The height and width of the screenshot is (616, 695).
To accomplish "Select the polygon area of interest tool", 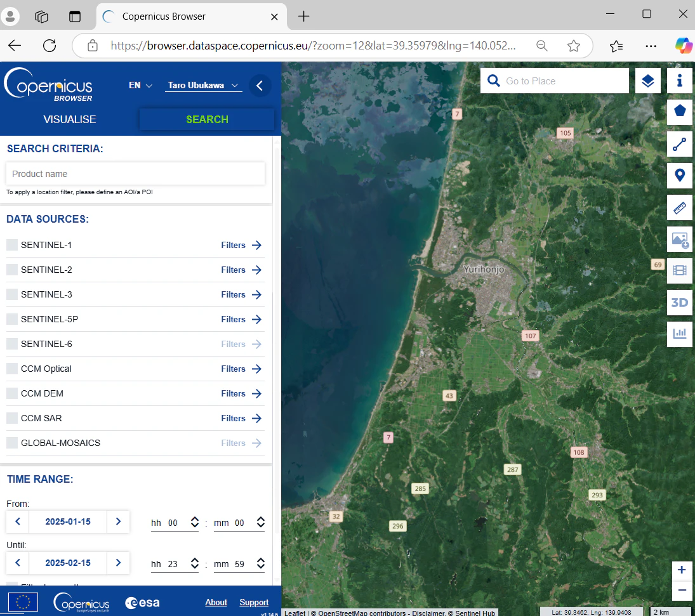I will point(680,111).
